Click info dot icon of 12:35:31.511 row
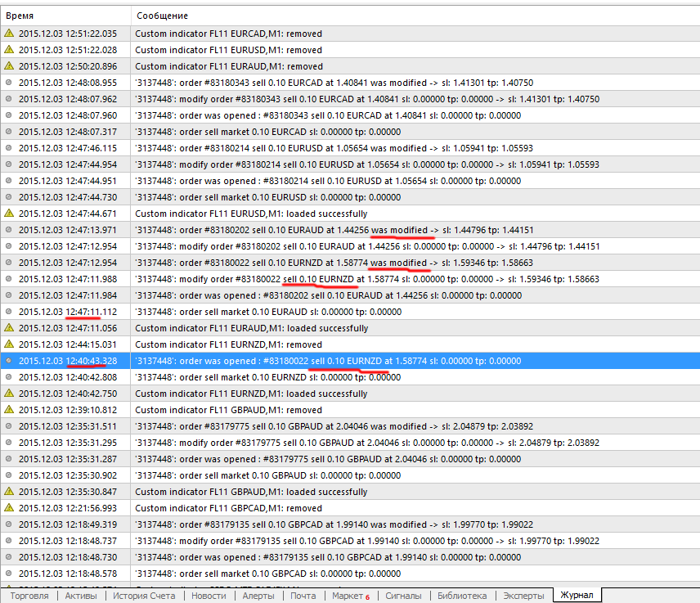 [8, 426]
